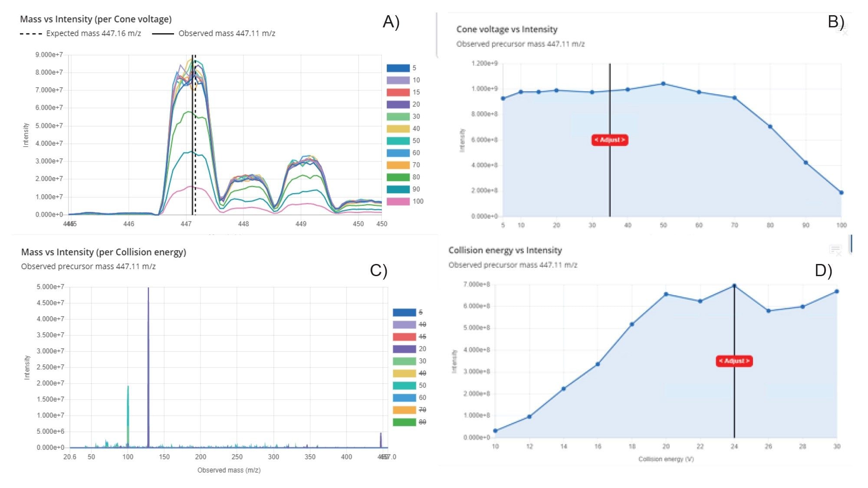This screenshot has width=868, height=488.
Task: Select the green 80 swatch in cone voltage legend
Action: click(401, 177)
